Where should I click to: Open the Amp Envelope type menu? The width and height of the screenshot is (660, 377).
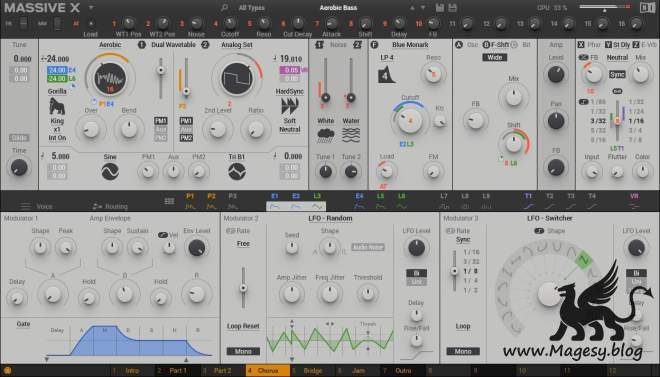tap(110, 218)
